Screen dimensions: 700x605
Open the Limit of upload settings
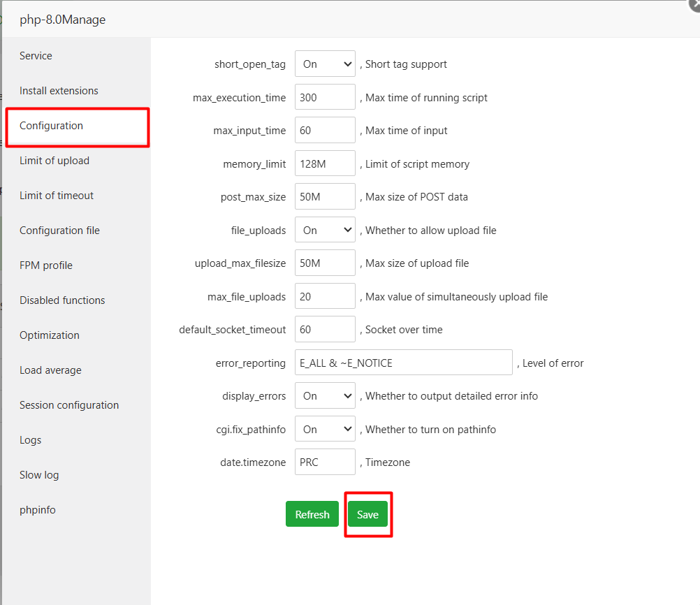(54, 160)
